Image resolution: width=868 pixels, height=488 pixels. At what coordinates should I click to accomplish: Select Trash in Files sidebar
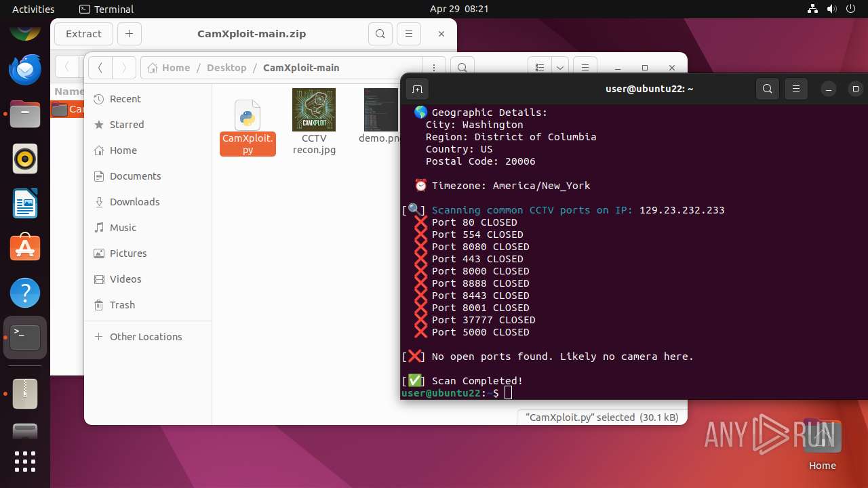pyautogui.click(x=148, y=305)
